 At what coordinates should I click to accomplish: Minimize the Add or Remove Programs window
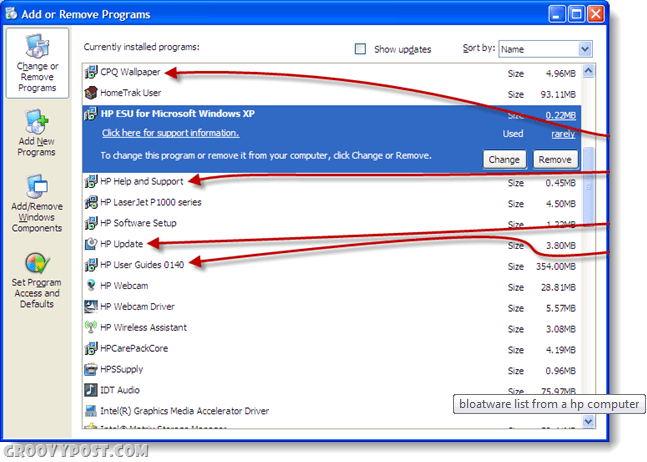[x=556, y=14]
